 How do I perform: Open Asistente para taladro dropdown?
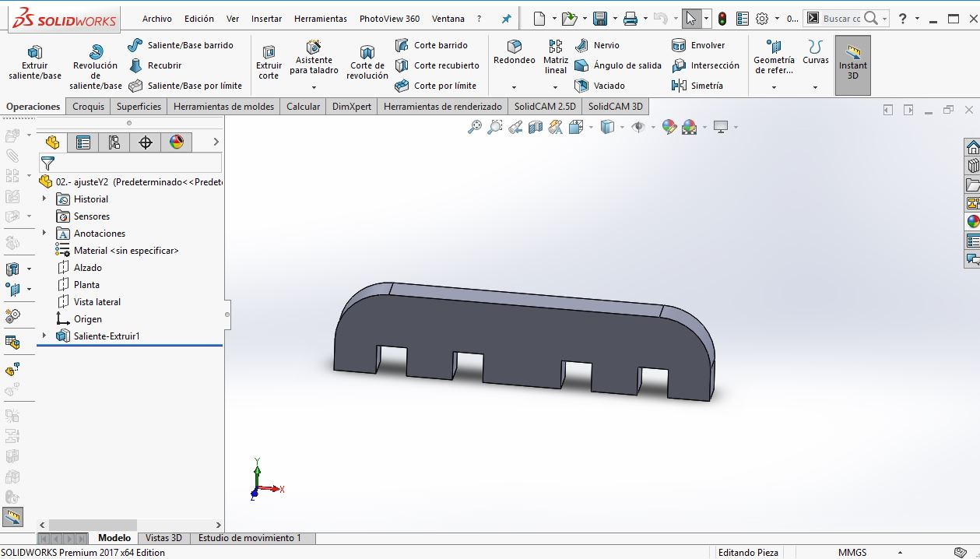click(x=314, y=87)
